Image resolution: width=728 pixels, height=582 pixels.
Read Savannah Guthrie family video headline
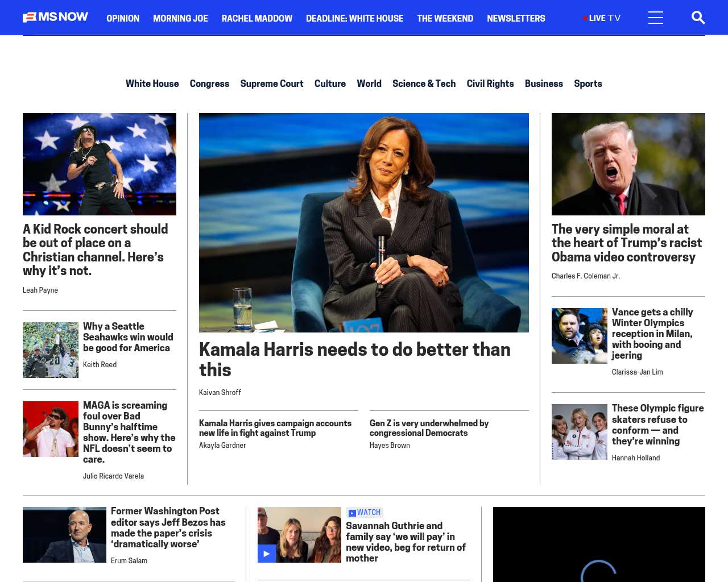(x=406, y=542)
